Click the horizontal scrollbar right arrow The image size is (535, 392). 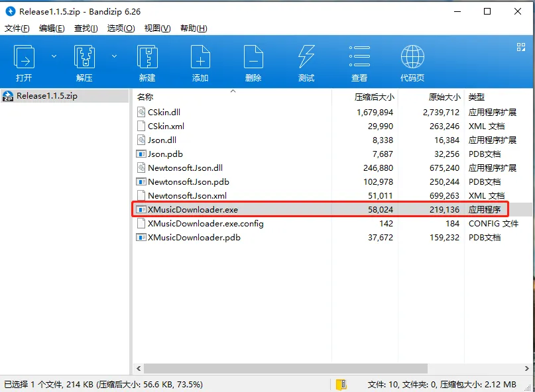point(527,368)
